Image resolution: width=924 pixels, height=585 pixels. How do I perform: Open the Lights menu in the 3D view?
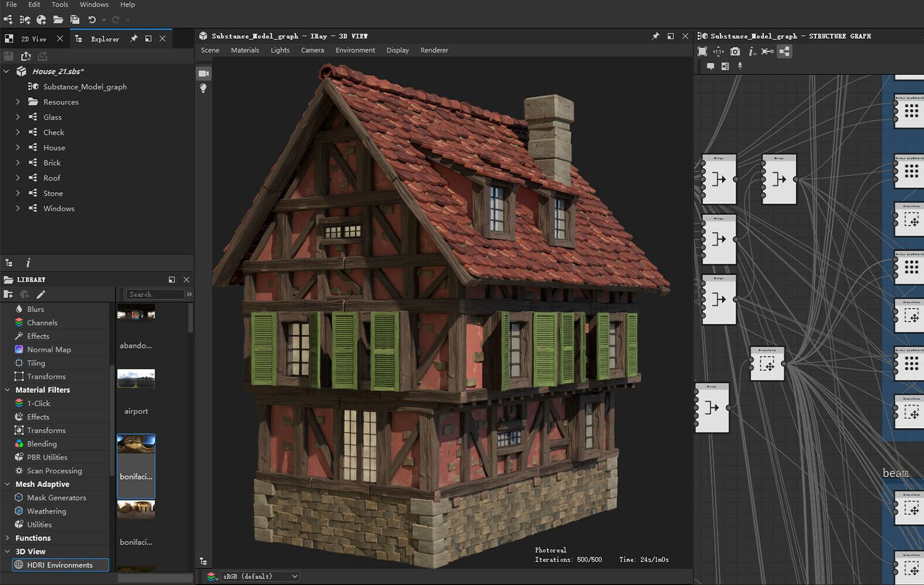coord(280,50)
